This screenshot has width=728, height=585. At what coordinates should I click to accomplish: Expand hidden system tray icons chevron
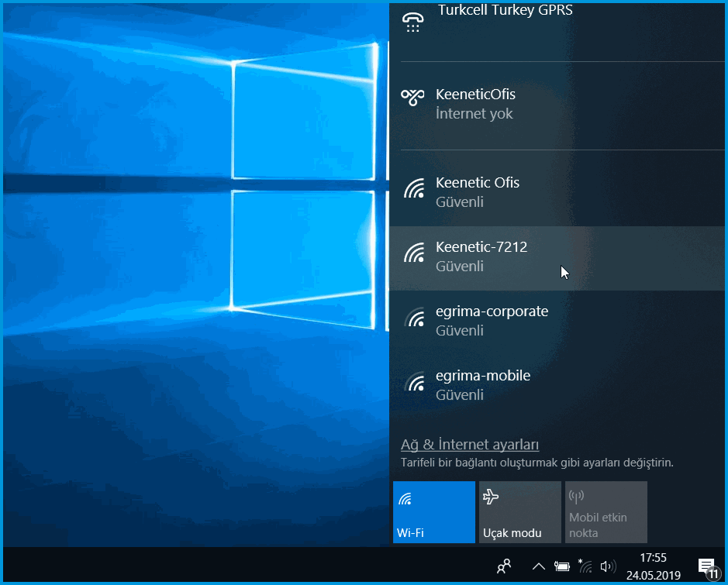[x=538, y=566]
